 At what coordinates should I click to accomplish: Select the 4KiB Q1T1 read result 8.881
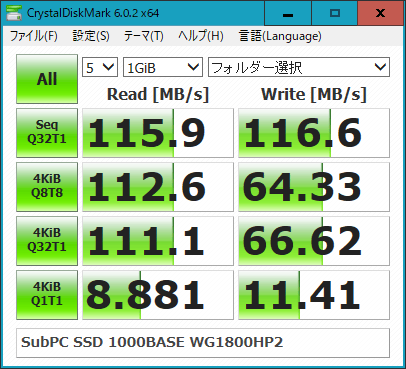tap(158, 295)
